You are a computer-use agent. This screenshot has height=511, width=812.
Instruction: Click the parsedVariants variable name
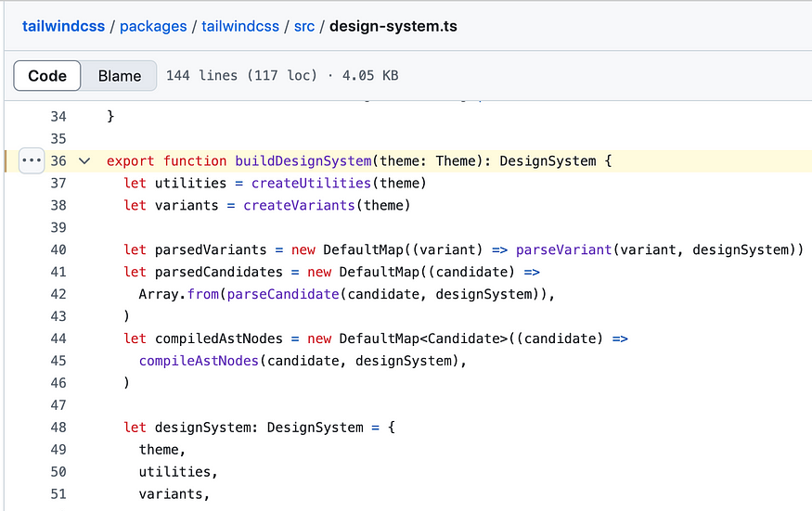click(x=211, y=250)
